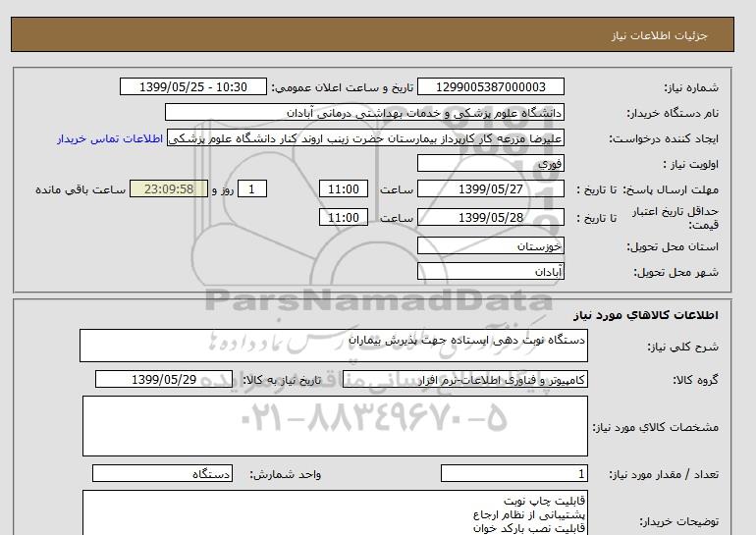The width and height of the screenshot is (756, 535).
Task: Click the remaining days field showing 1
Action: (x=251, y=188)
